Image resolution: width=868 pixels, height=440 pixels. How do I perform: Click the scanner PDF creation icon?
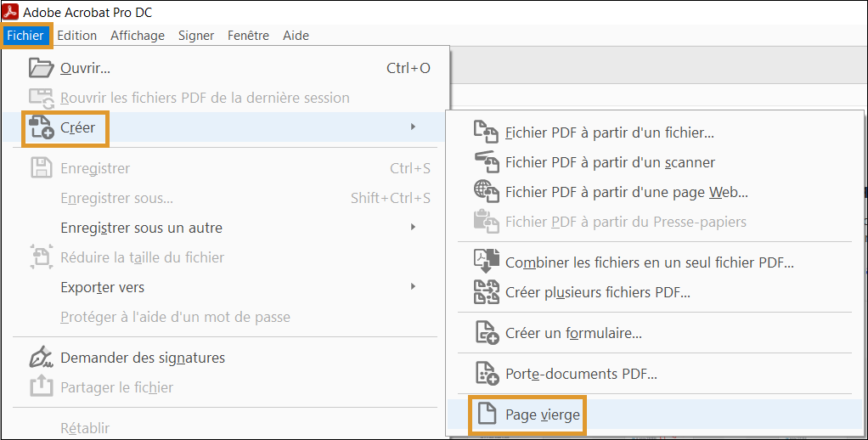point(486,162)
